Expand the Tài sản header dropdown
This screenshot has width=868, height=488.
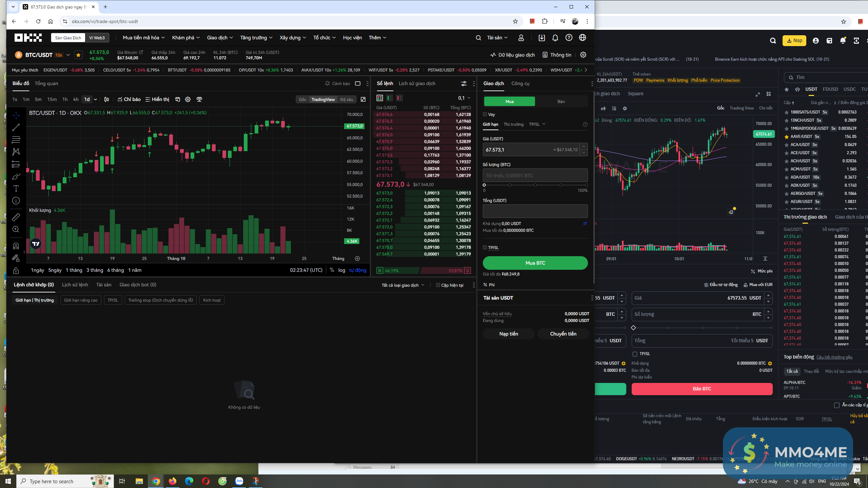tap(497, 38)
